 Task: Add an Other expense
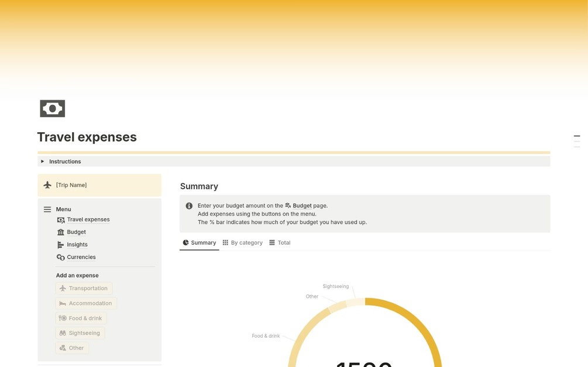tap(72, 348)
